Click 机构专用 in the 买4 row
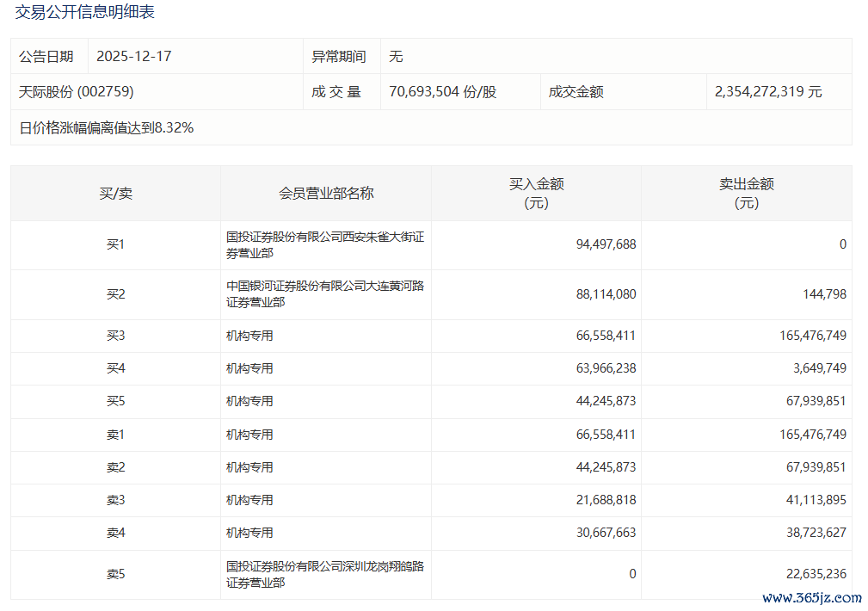This screenshot has height=611, width=868. 249,368
